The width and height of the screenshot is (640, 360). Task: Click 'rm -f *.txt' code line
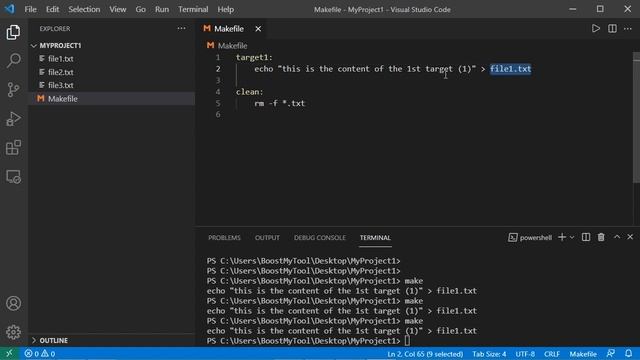280,103
